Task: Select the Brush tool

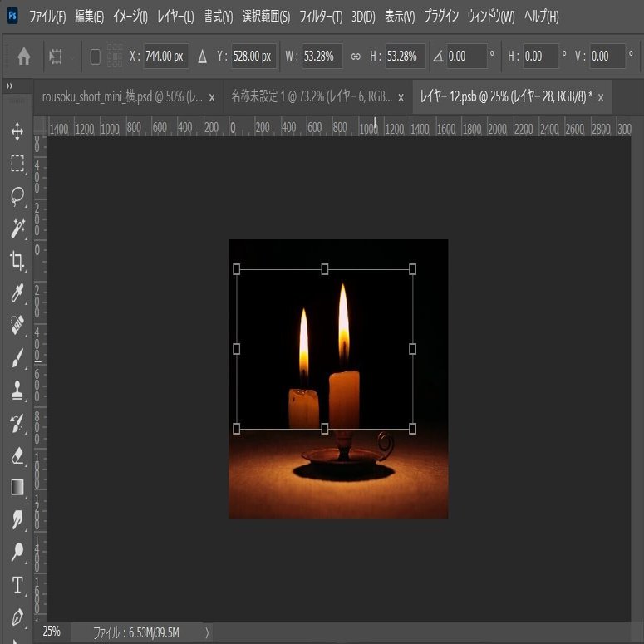Action: point(17,358)
